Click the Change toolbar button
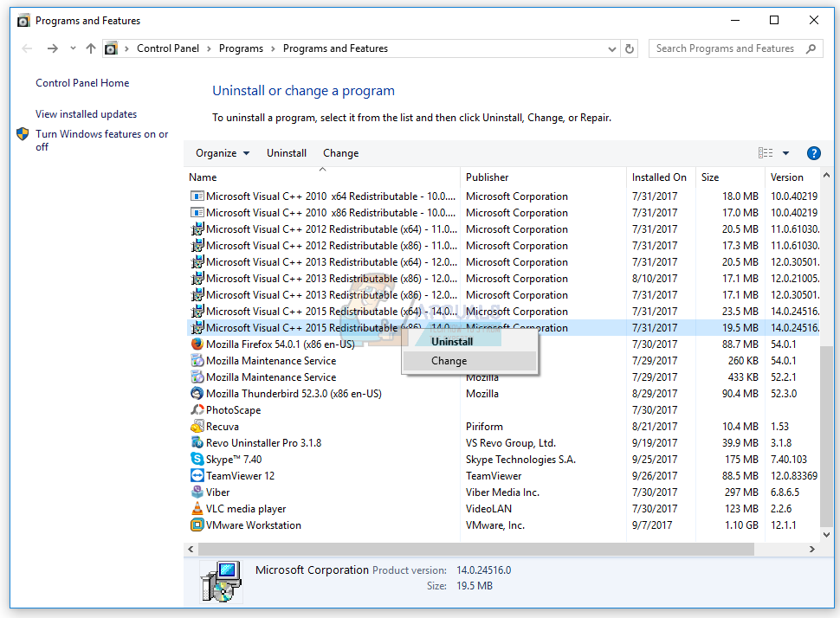This screenshot has width=840, height=618. pos(340,153)
